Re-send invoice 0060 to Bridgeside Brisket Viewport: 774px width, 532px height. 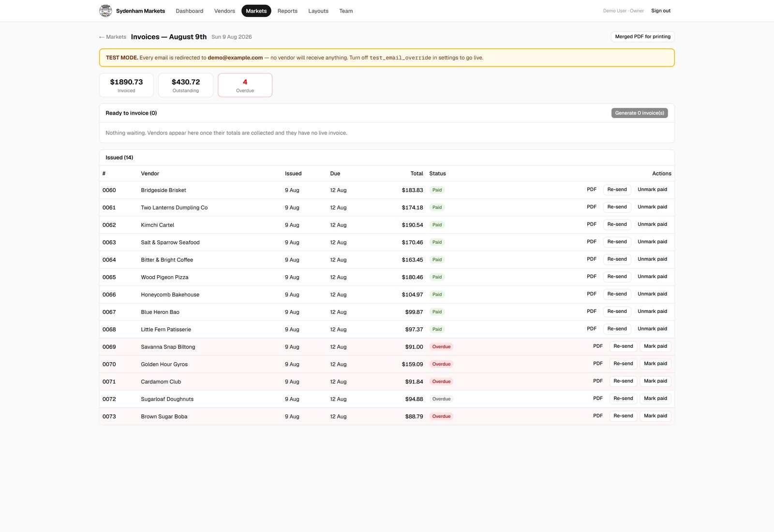617,190
